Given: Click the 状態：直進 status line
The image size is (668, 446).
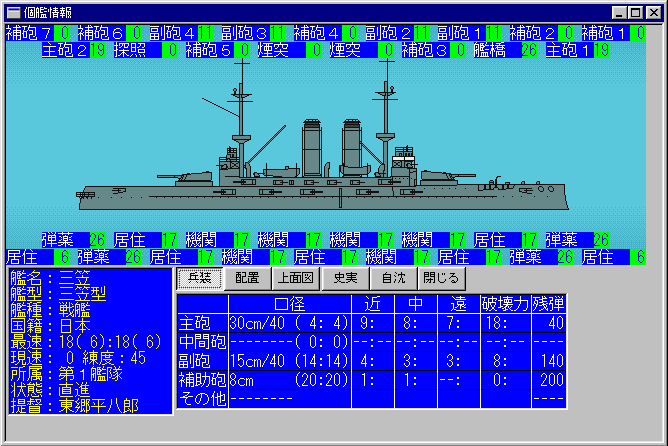Looking at the screenshot, I should click(x=51, y=390).
